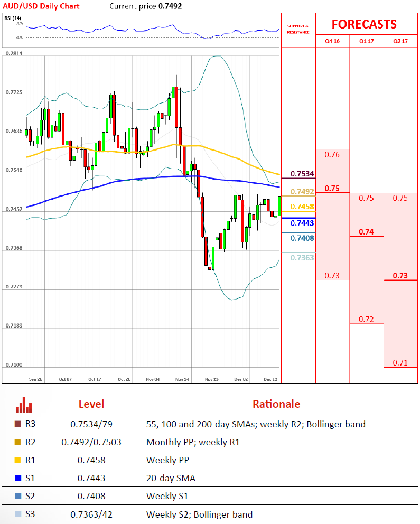Viewport: 420px width, 524px height.
Task: Click the RSI 70% level label
Action: pos(20,23)
